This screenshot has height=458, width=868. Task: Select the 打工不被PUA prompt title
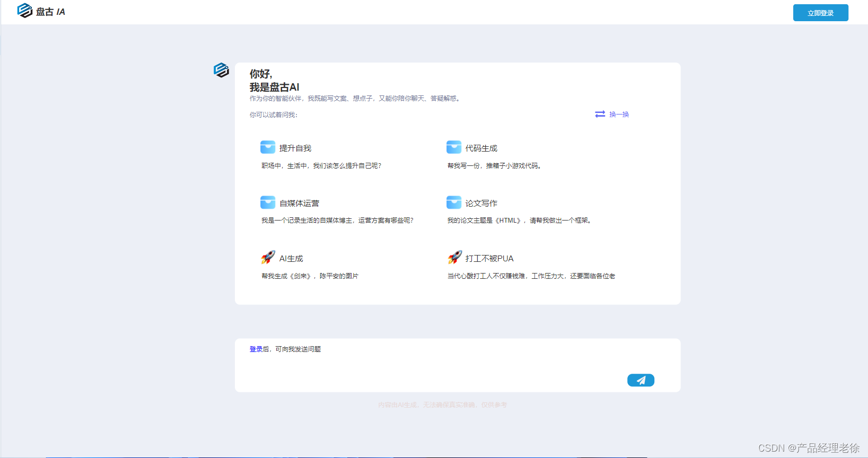coord(489,259)
